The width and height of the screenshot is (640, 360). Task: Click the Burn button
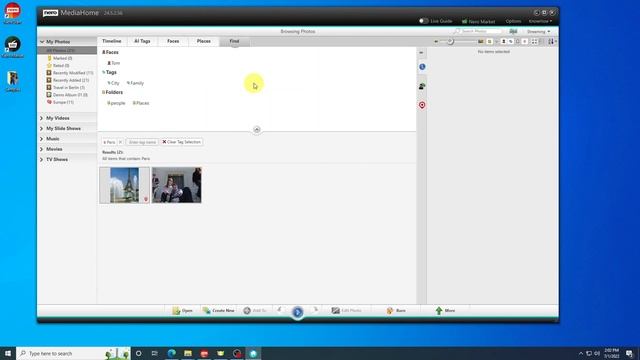tap(396, 311)
